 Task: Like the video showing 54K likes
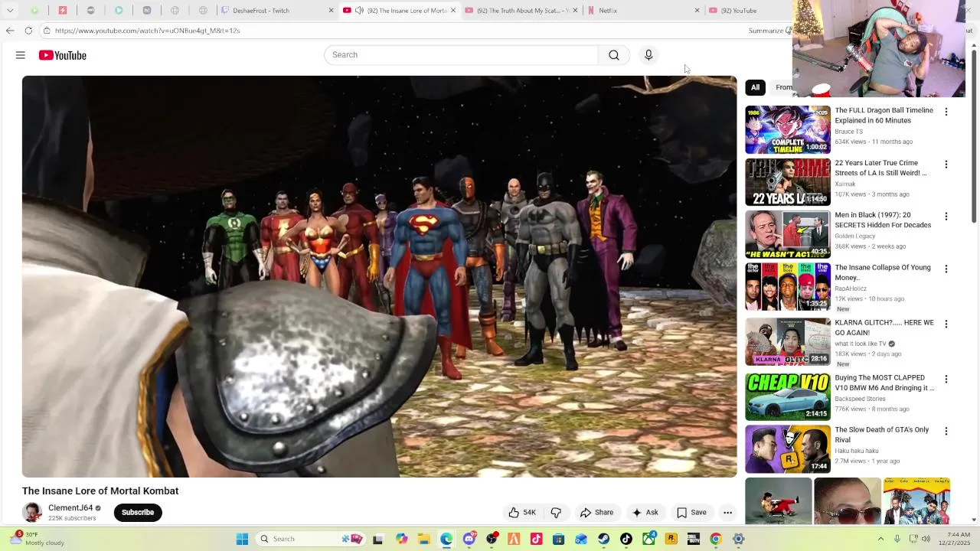pos(522,513)
